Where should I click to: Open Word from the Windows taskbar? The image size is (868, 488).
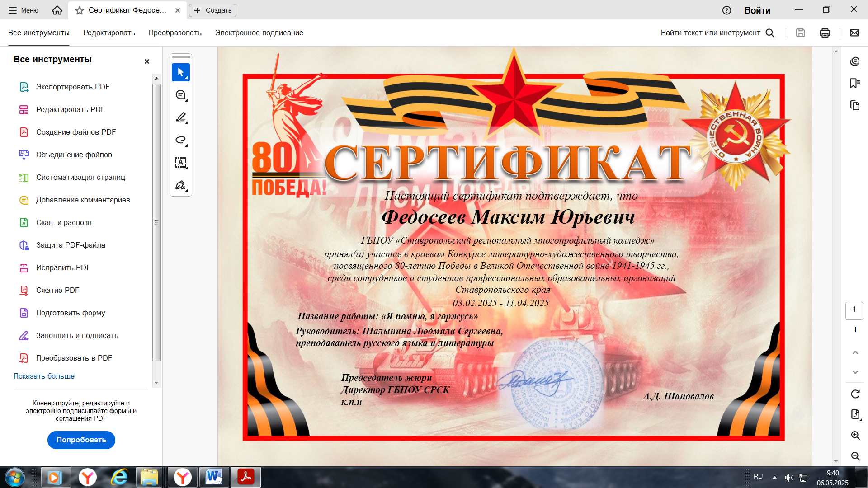coord(214,477)
